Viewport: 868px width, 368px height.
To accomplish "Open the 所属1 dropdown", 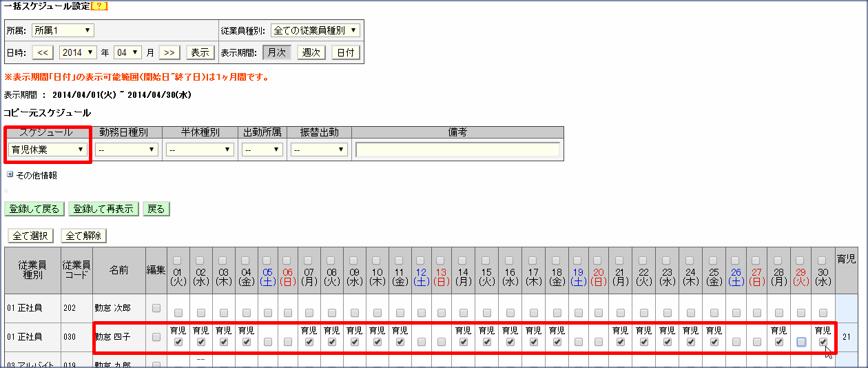I will 63,30.
